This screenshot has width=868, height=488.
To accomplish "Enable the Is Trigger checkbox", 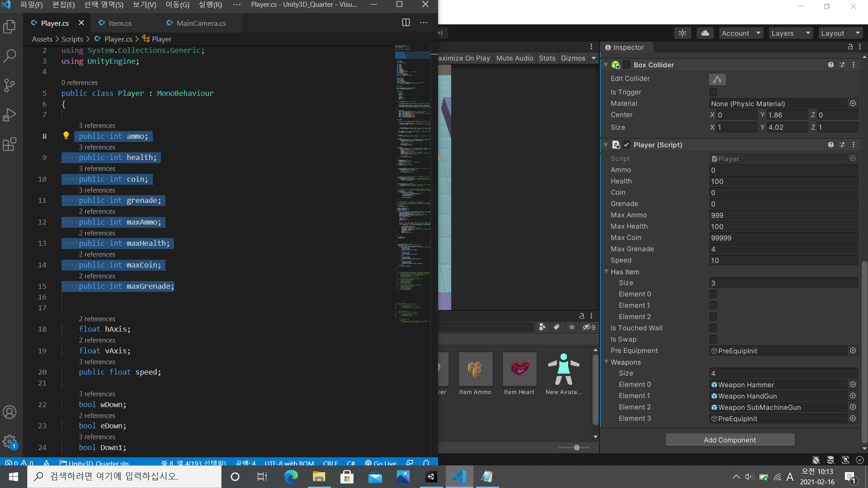I will [713, 92].
